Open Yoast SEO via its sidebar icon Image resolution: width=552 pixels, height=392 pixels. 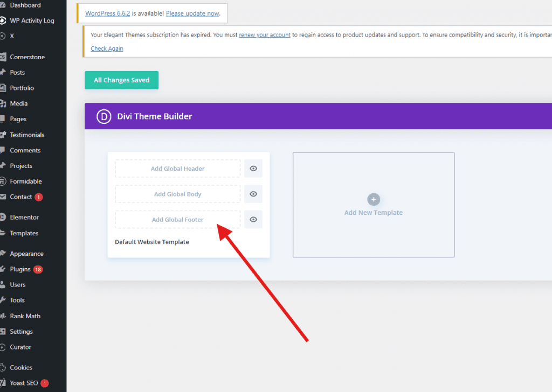point(4,383)
